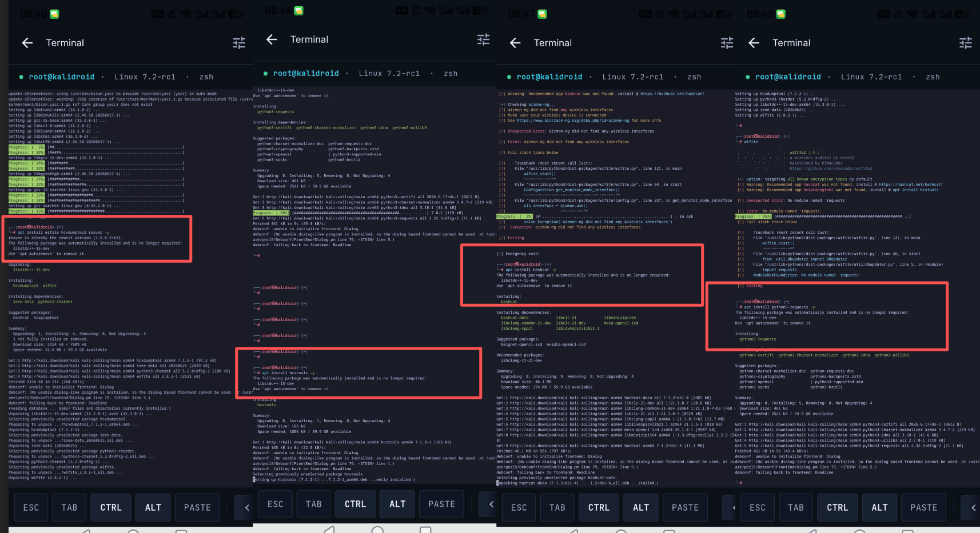Tap TAB key in the 08:47 terminal

point(557,507)
